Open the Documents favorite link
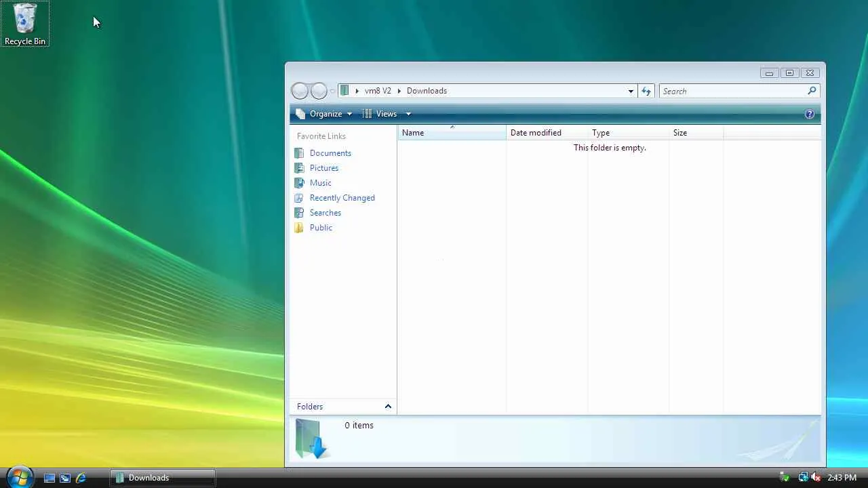The height and width of the screenshot is (488, 868). click(330, 153)
